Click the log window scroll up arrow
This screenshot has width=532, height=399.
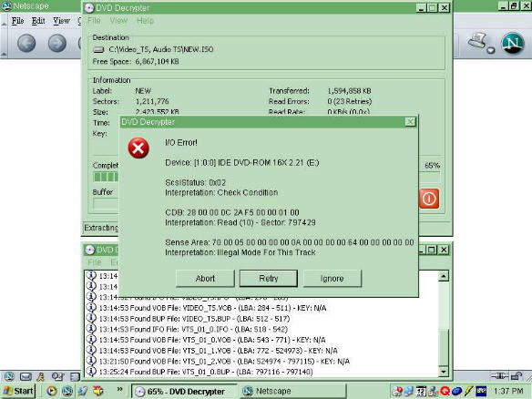tap(444, 276)
